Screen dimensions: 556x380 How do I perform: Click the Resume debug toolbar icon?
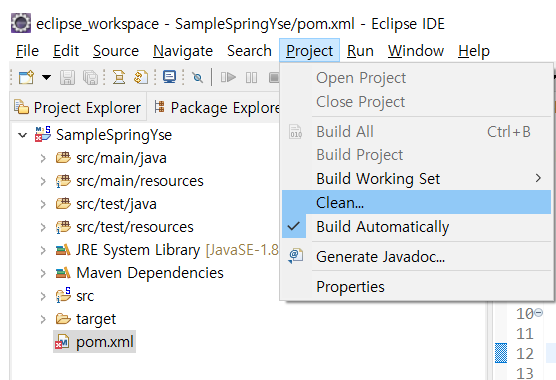[228, 77]
